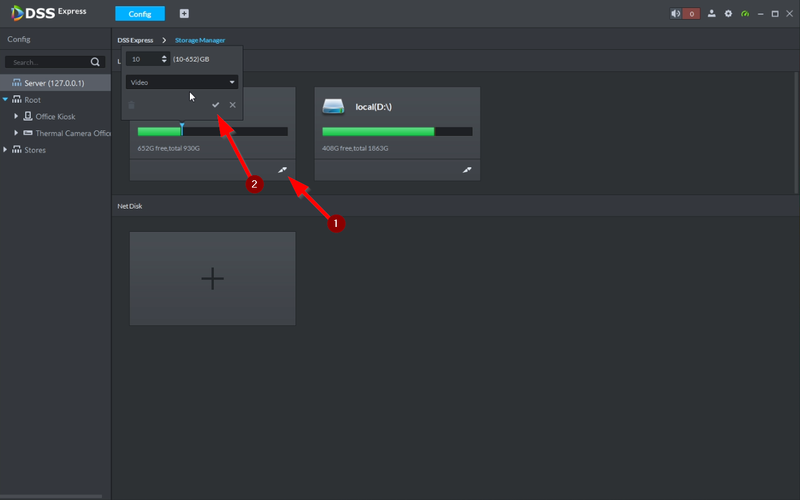Select Office Kiosk device
800x500 pixels.
(55, 116)
